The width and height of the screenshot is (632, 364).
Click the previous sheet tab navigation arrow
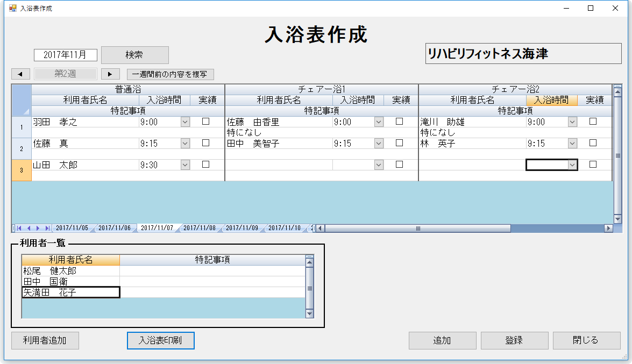click(x=29, y=228)
